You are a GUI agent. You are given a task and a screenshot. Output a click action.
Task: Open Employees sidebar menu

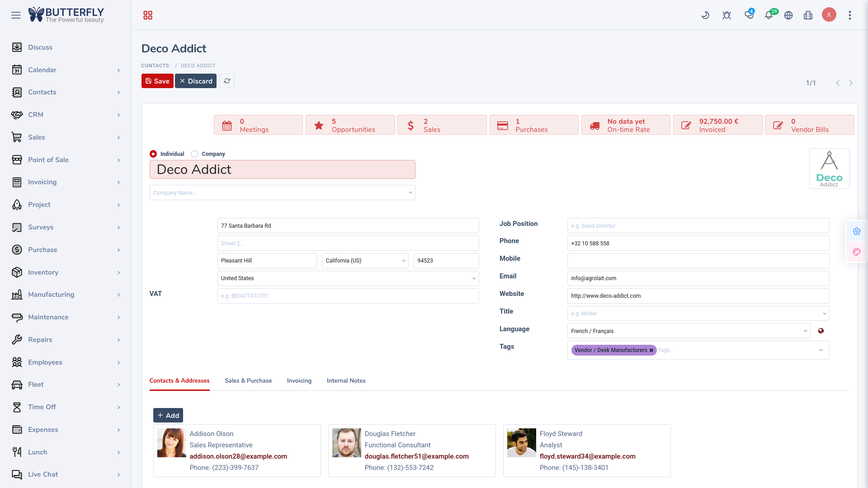click(x=66, y=362)
